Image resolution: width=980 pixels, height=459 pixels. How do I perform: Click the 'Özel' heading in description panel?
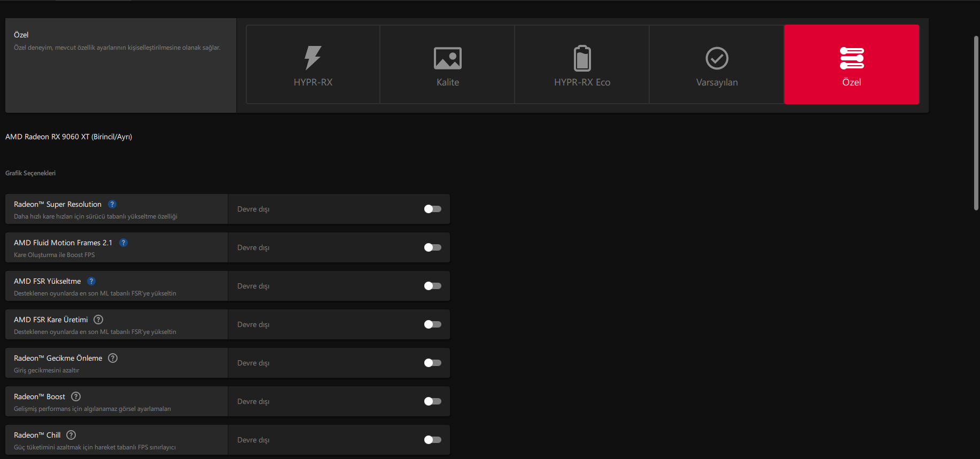tap(21, 35)
